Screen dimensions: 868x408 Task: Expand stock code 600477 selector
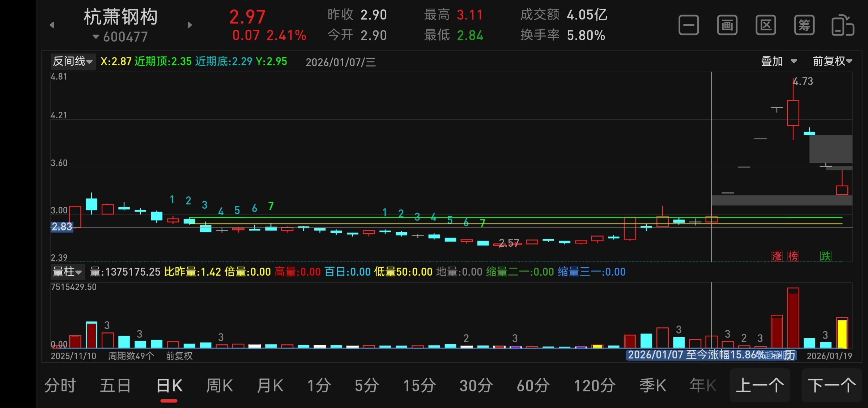pos(120,37)
